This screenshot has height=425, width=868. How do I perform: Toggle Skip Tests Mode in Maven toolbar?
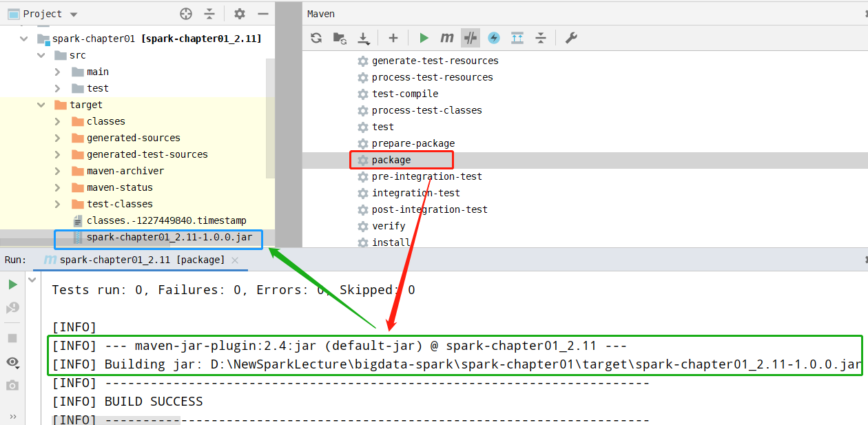click(471, 38)
